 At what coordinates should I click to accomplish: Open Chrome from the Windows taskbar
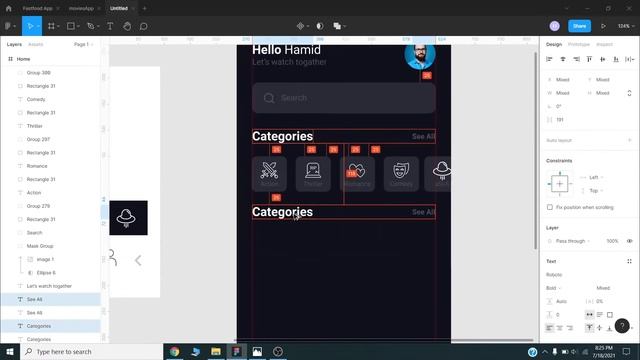coord(175,351)
